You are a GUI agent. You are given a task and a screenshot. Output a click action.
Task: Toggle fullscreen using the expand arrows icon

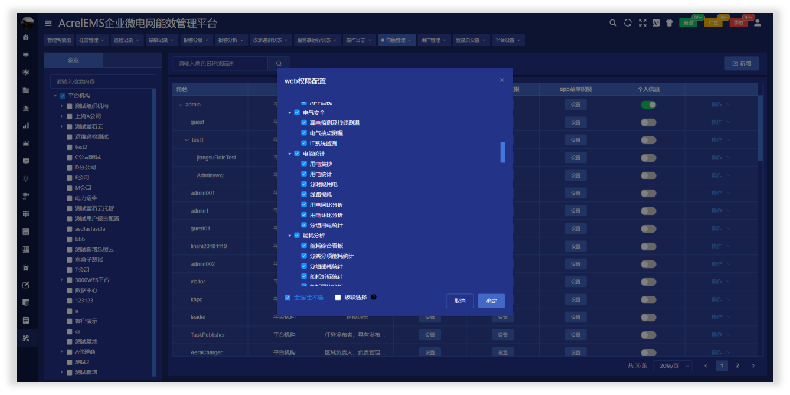click(642, 23)
